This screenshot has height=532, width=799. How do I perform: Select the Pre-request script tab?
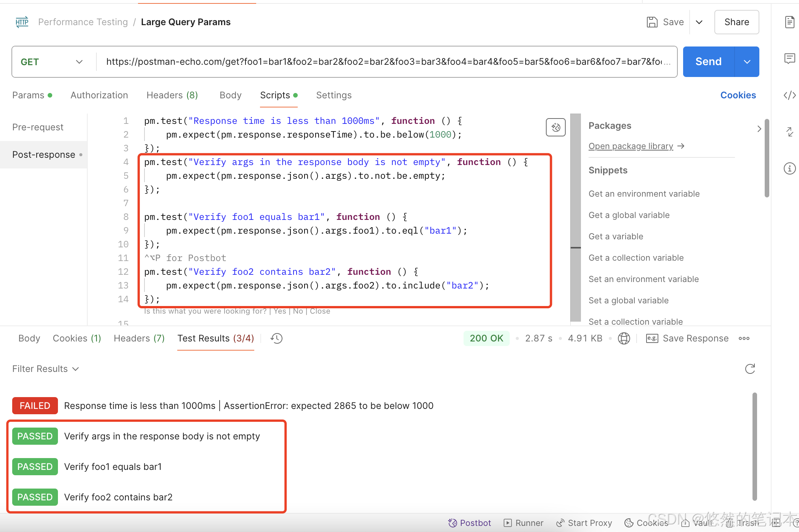(x=38, y=127)
